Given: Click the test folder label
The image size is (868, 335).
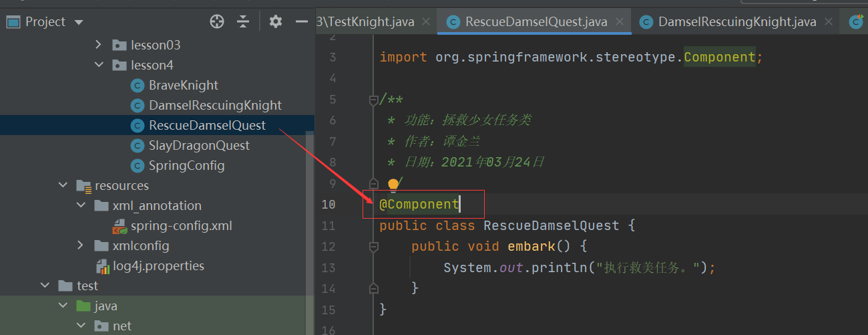Looking at the screenshot, I should click(87, 286).
